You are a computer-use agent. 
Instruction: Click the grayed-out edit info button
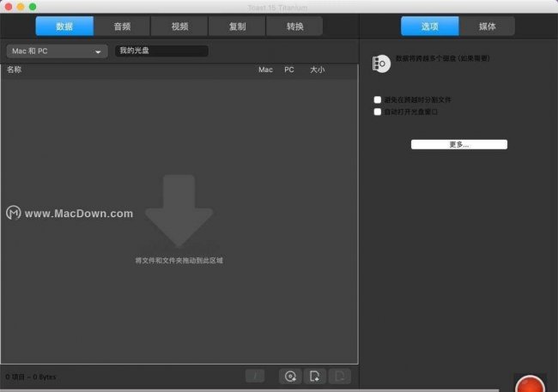255,376
